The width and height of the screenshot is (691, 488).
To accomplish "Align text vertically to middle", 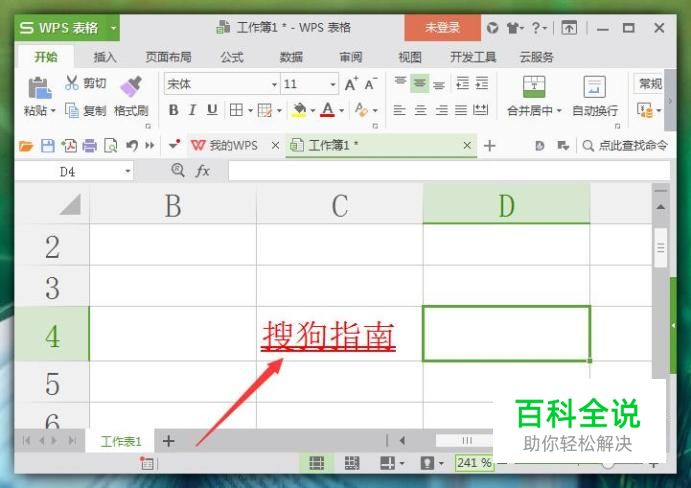I will [420, 83].
